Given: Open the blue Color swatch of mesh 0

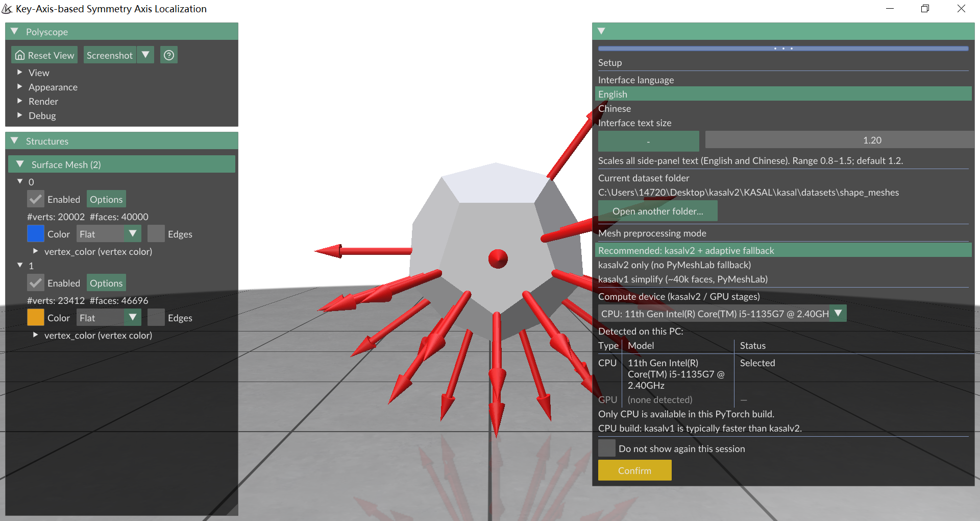Looking at the screenshot, I should 36,234.
